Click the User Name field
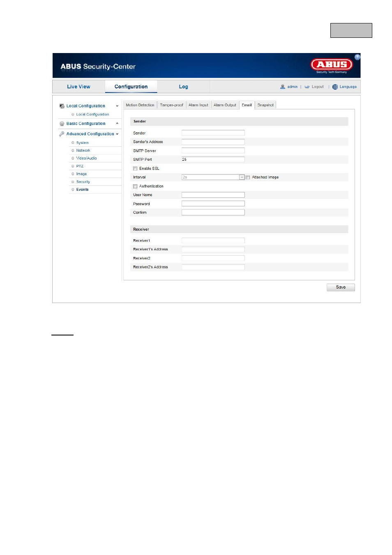 (x=213, y=195)
